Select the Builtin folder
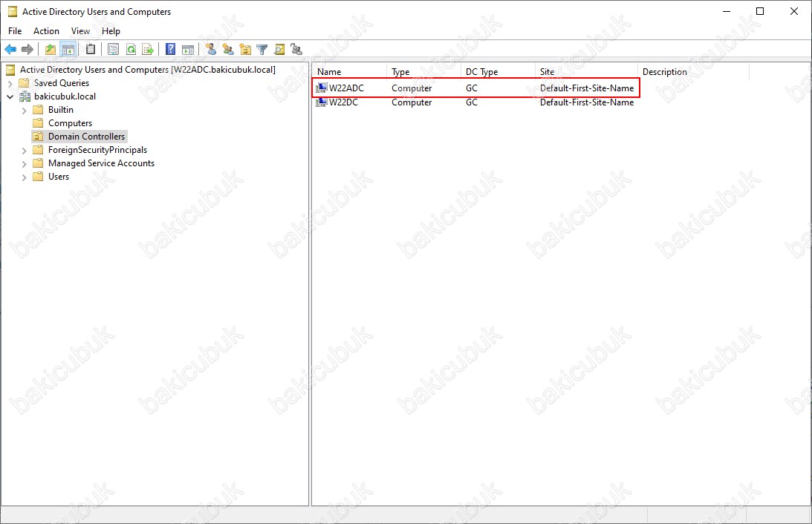 click(61, 110)
